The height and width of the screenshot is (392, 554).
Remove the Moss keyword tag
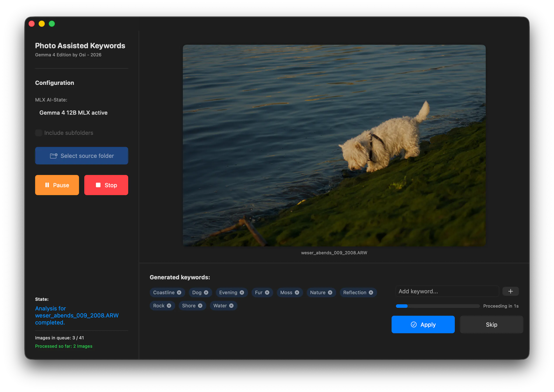[x=297, y=292]
